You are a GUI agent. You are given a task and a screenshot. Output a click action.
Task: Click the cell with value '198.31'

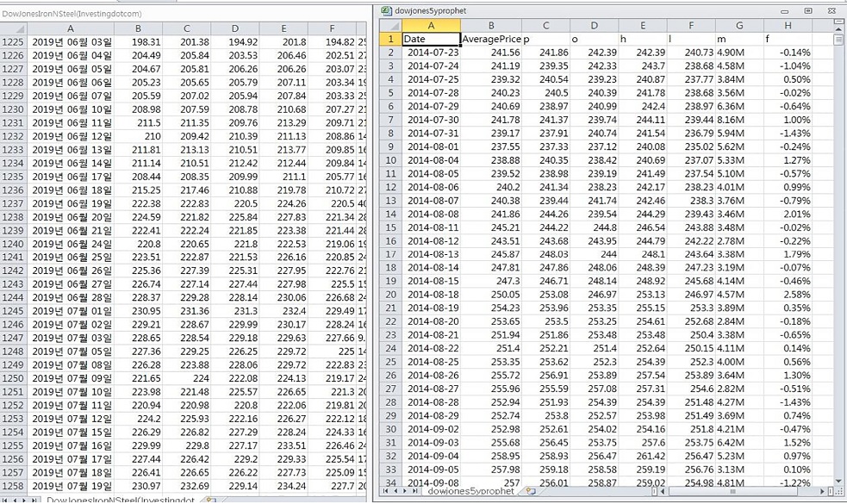click(x=138, y=41)
